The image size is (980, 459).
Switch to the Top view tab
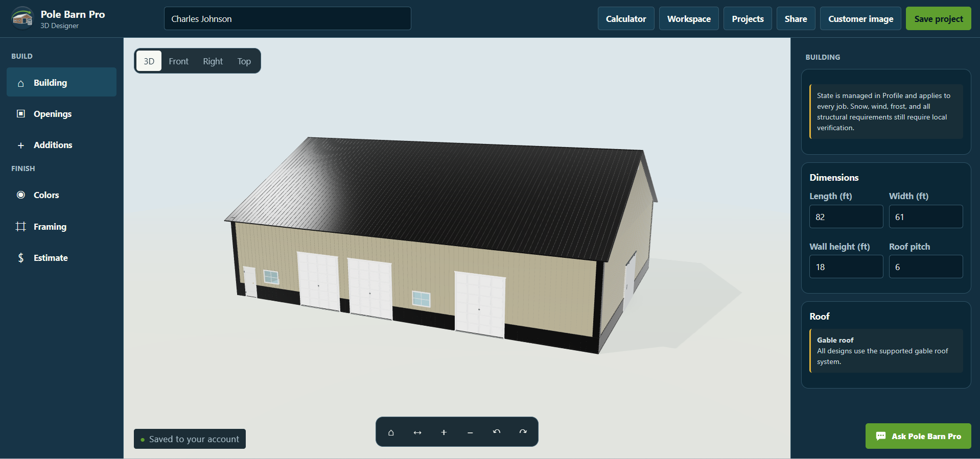(x=244, y=61)
